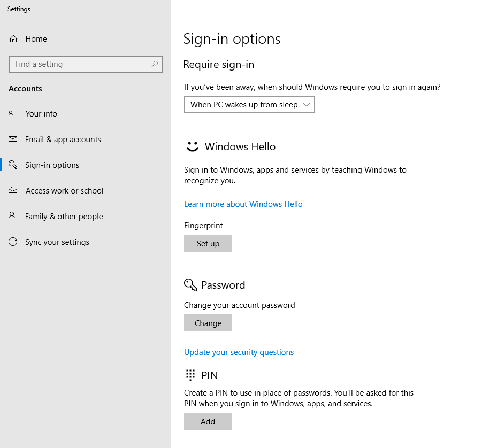The height and width of the screenshot is (448, 482).
Task: Open the 'When PC wakes up from sleep' dropdown
Action: (244, 105)
